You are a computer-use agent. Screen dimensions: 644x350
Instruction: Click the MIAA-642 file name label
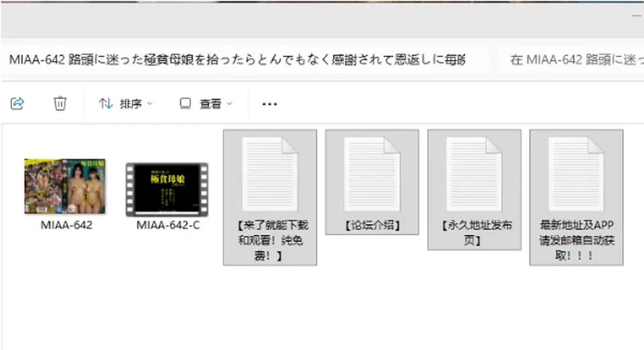pyautogui.click(x=66, y=225)
